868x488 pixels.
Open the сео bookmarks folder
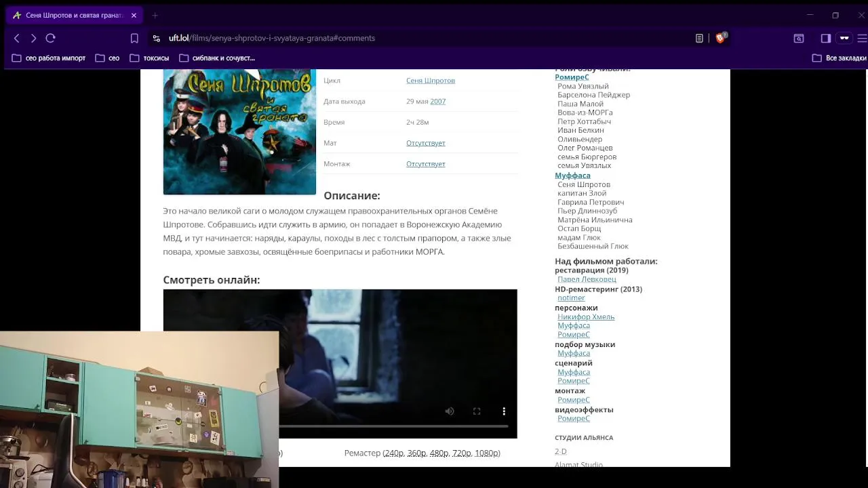[x=108, y=58]
